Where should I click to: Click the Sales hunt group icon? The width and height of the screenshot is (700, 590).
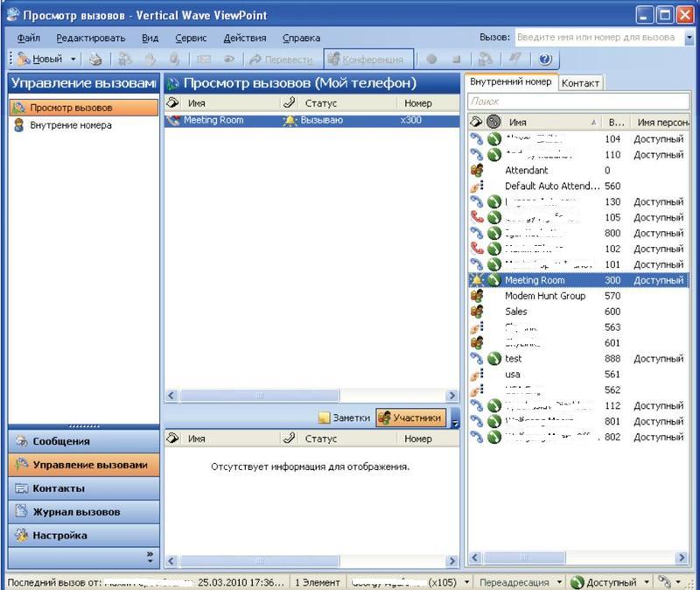coord(477,312)
